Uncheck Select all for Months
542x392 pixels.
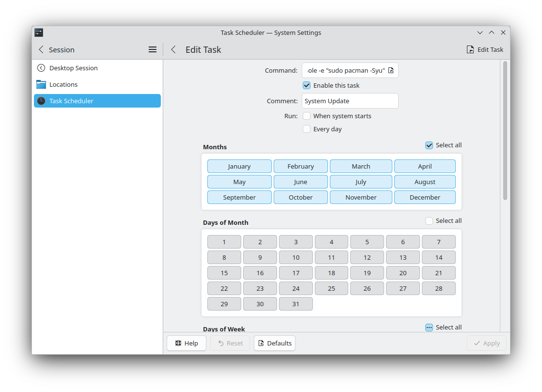(x=429, y=145)
